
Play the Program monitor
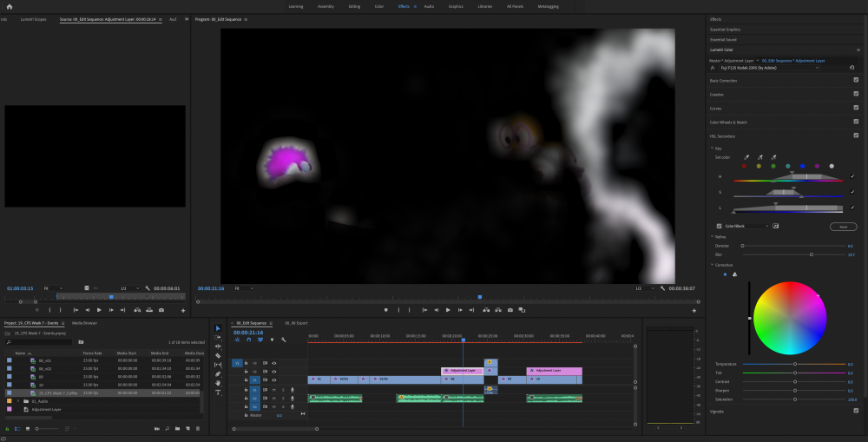pyautogui.click(x=448, y=310)
